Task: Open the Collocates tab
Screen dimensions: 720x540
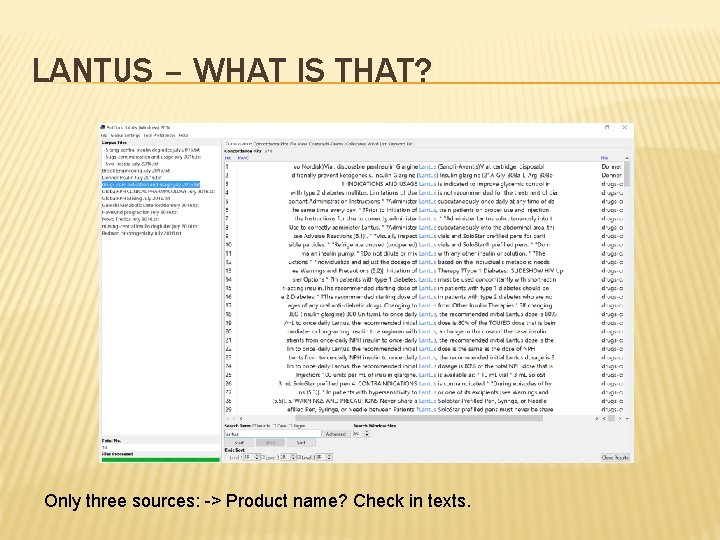Action: [356, 144]
